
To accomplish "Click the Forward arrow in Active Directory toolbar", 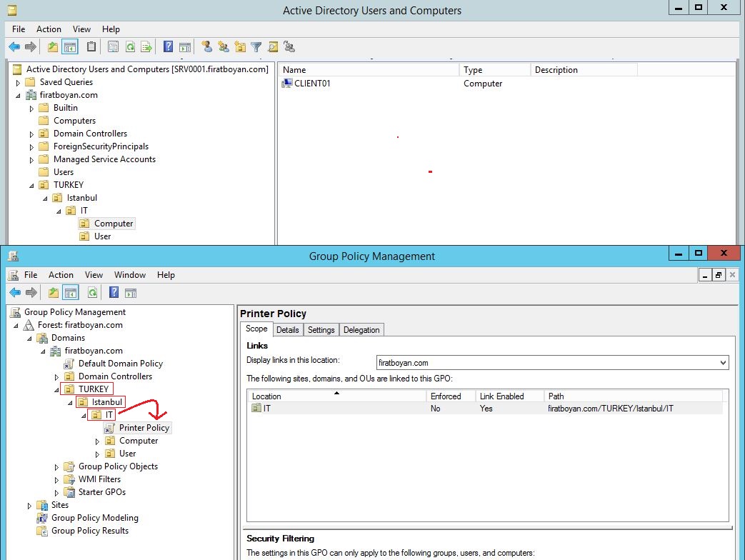I will click(31, 47).
